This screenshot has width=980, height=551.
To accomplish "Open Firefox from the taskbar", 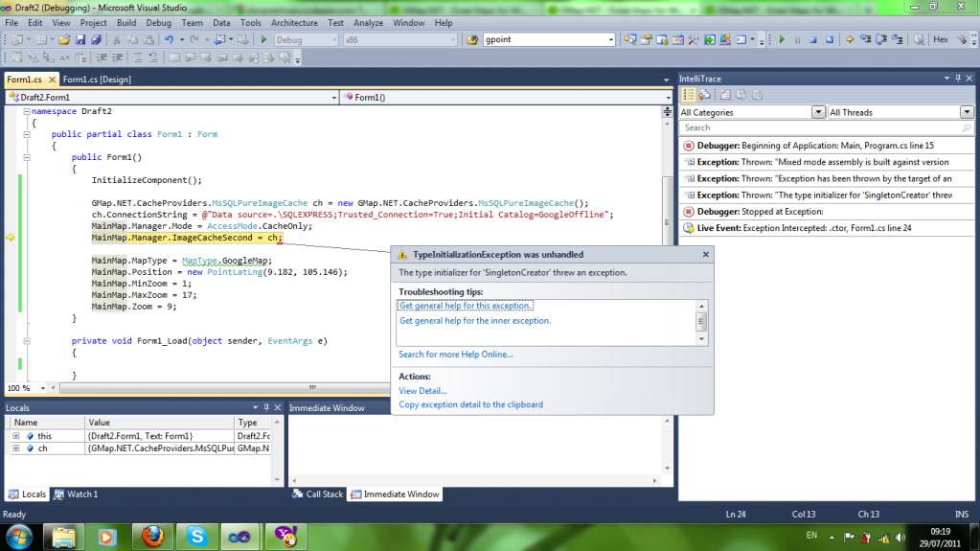I will [x=152, y=537].
